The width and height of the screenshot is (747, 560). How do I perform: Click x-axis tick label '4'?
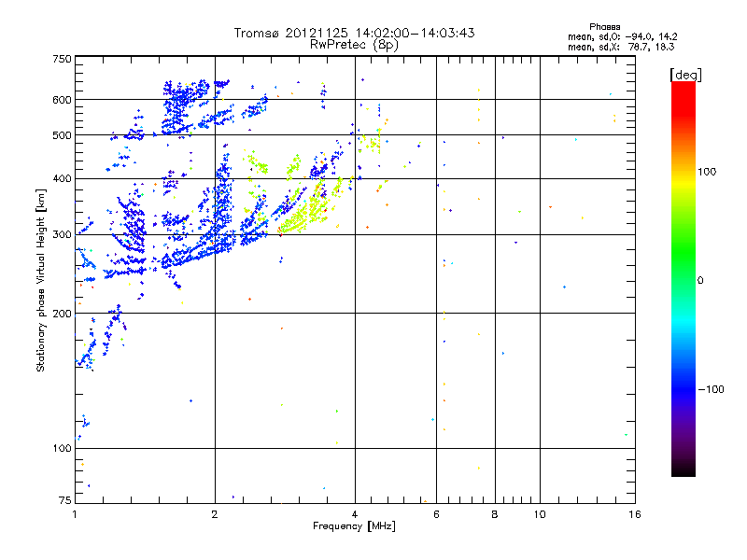coord(355,514)
